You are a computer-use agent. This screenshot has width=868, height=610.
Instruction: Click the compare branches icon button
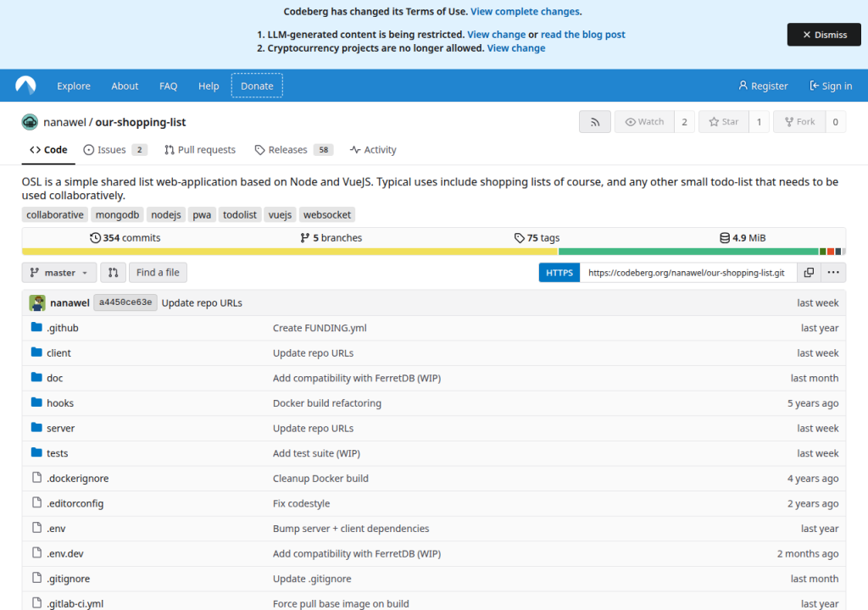point(113,272)
